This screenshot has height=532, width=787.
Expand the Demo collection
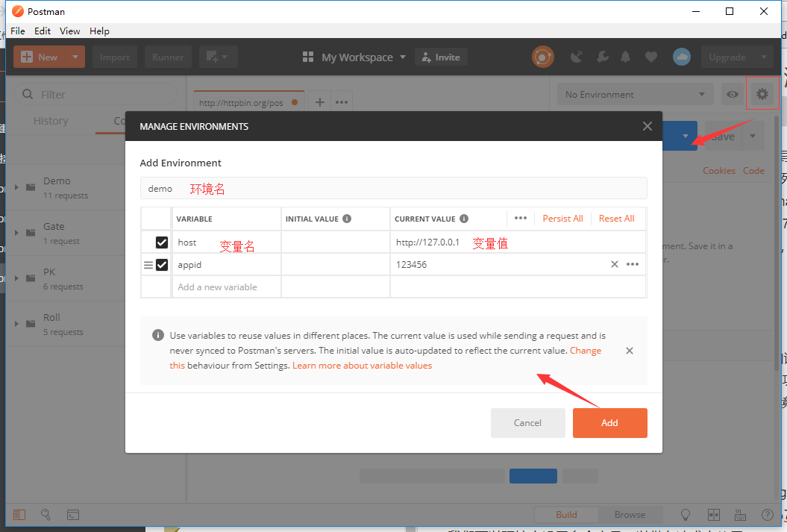(16, 187)
